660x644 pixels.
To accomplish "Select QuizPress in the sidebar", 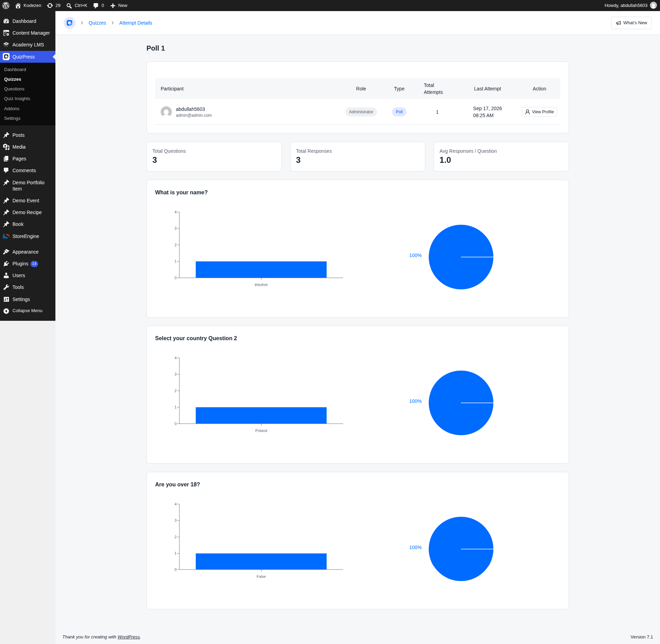I will (28, 57).
